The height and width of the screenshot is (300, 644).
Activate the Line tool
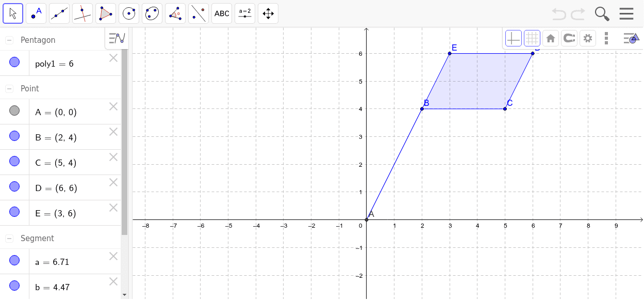59,13
